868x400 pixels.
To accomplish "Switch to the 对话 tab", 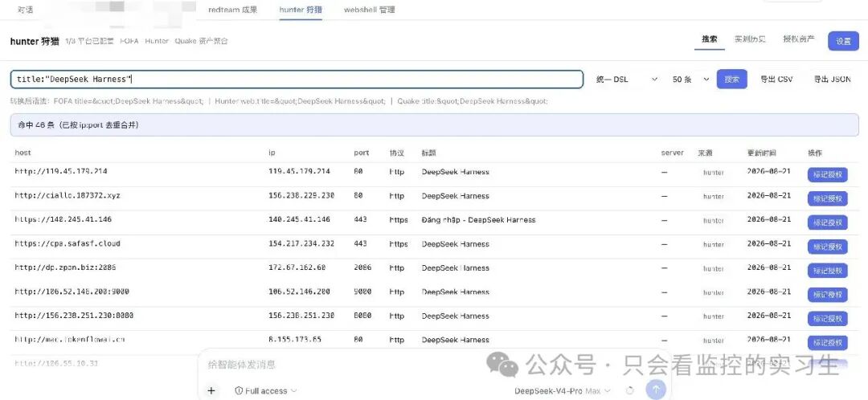I will [x=25, y=10].
